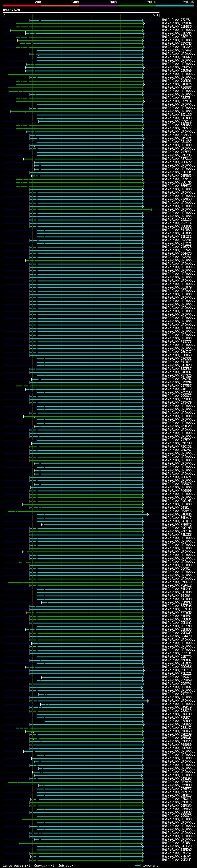This screenshot has height=868, width=197.
Task: Click label UniRef100_Q17EF1
Action: pos(177,152)
